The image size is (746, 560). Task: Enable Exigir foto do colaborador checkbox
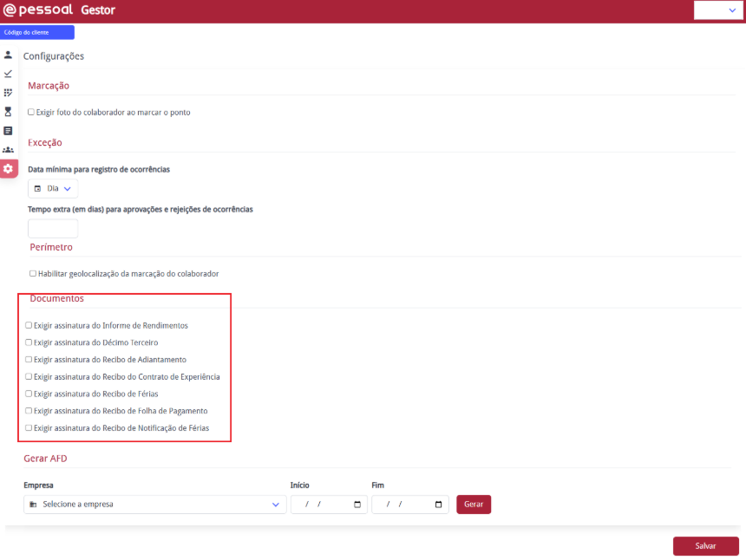[31, 112]
